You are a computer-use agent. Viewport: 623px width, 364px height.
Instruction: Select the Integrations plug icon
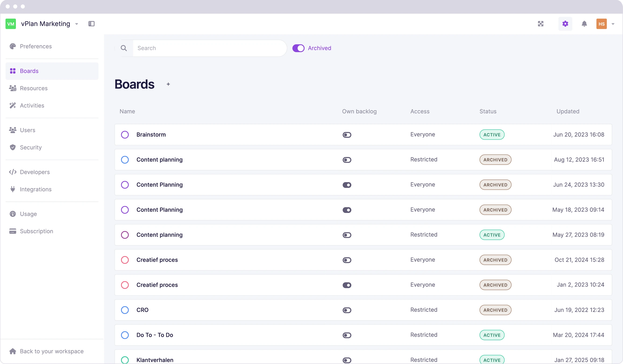click(13, 189)
